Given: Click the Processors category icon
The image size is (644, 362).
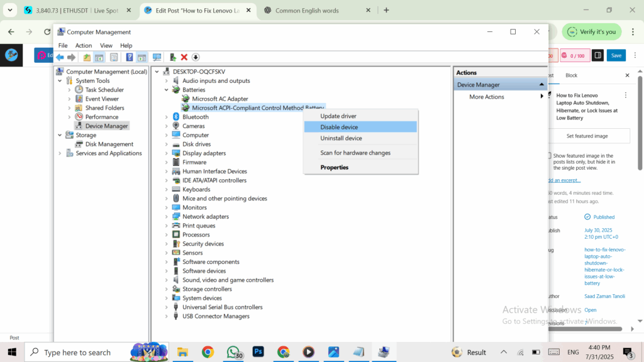Looking at the screenshot, I should click(x=176, y=234).
